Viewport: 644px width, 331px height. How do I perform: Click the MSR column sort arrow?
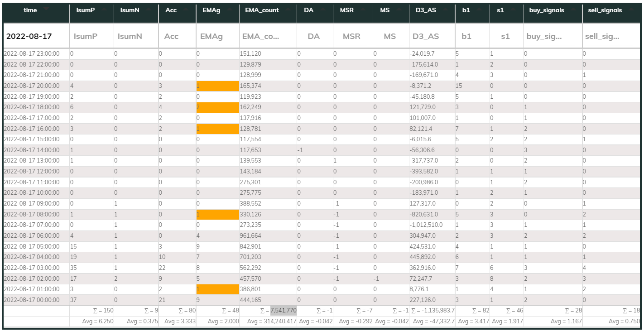362,10
